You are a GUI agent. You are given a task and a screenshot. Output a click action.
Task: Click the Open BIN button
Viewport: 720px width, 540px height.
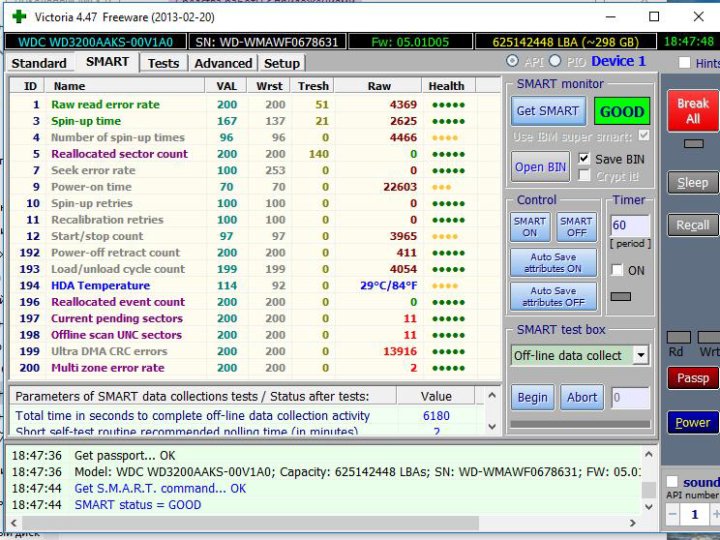(x=540, y=167)
